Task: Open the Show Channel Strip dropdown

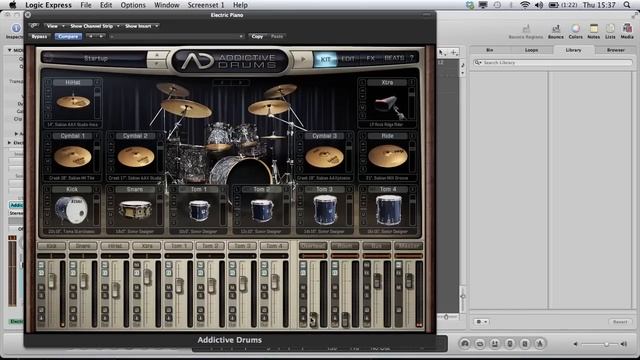Action: point(94,26)
